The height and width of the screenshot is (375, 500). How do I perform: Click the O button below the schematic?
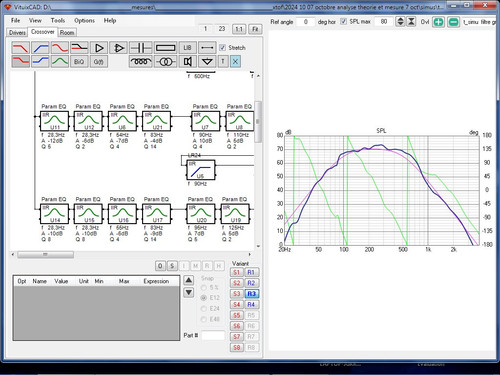[x=160, y=266]
